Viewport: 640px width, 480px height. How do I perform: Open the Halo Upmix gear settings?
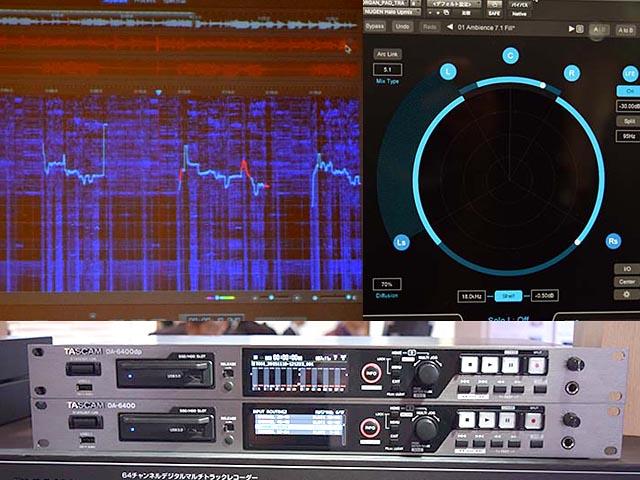click(627, 294)
